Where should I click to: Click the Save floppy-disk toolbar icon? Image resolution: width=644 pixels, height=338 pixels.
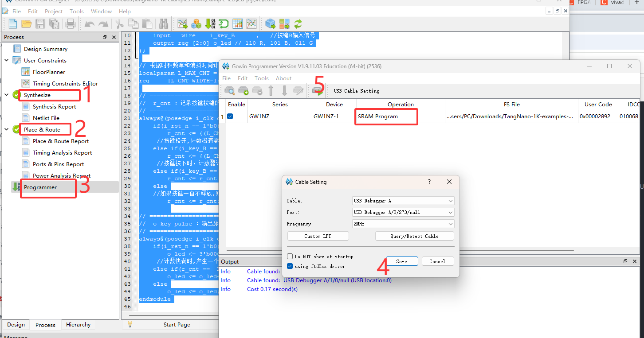coord(40,23)
